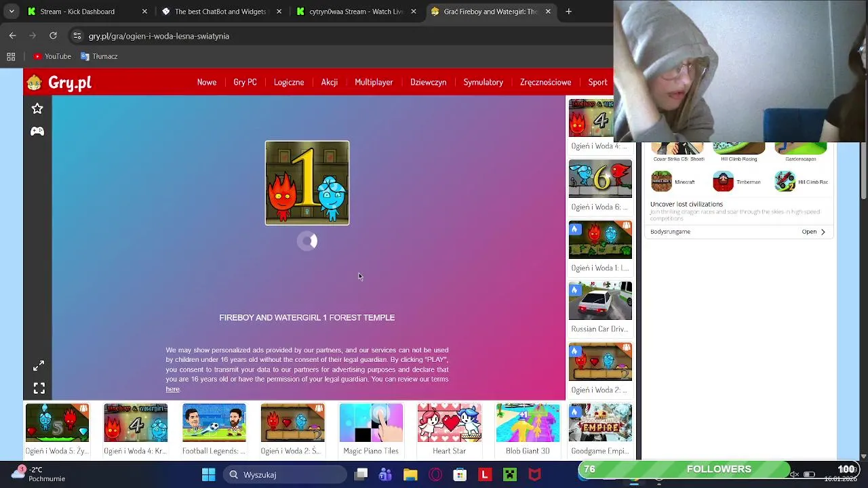
Task: Open the Sport menu category
Action: (x=597, y=82)
